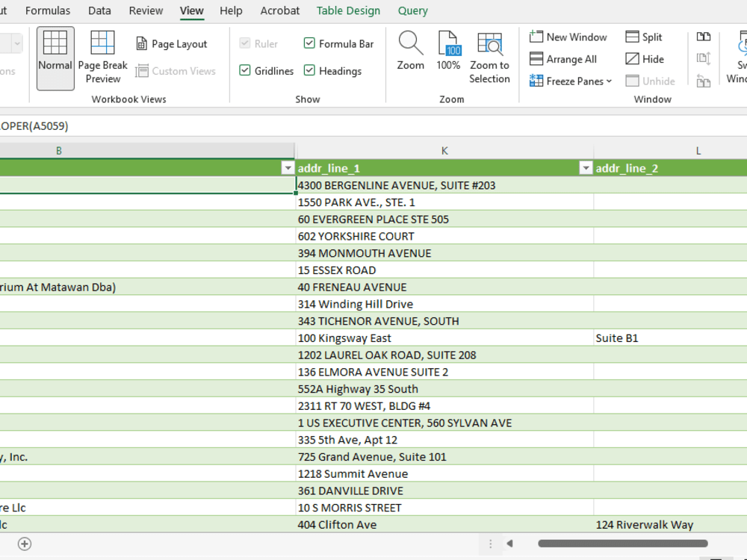
Task: Select cell 136 ELMORA AVENUE SUITE 2
Action: [444, 372]
